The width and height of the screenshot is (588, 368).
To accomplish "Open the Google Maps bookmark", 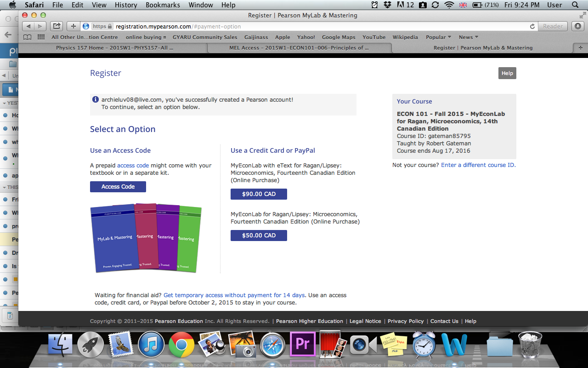I will (x=339, y=37).
